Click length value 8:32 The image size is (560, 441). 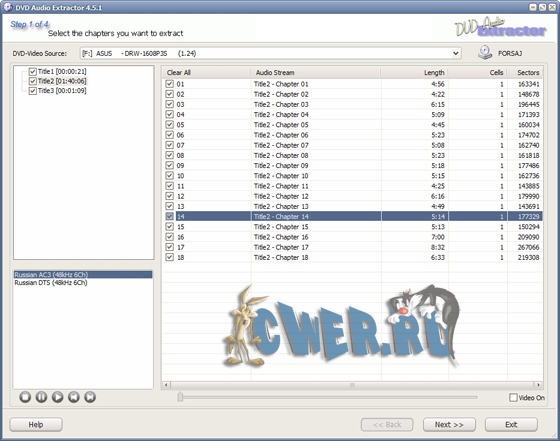[438, 247]
